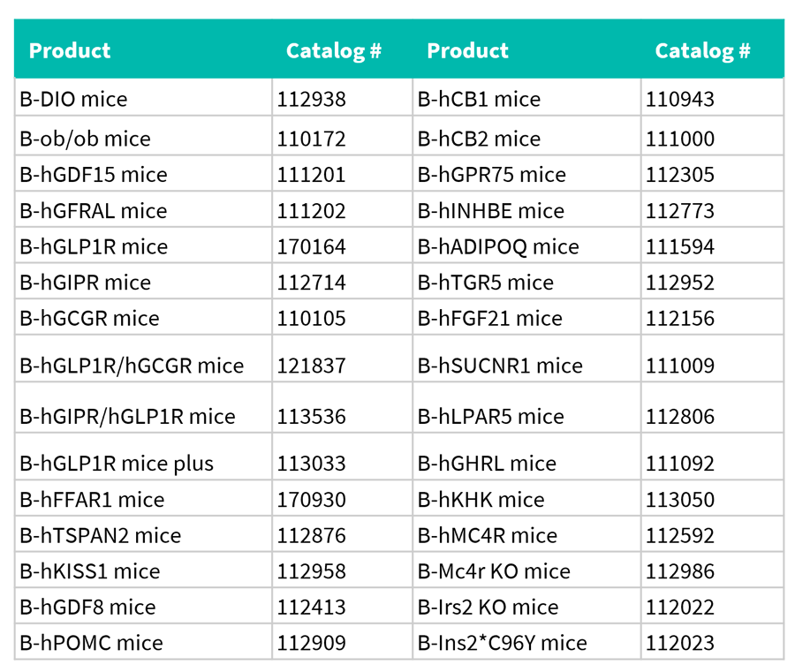The width and height of the screenshot is (795, 672).
Task: Click the B-hTSPAN2 mice cell
Action: tap(143, 534)
